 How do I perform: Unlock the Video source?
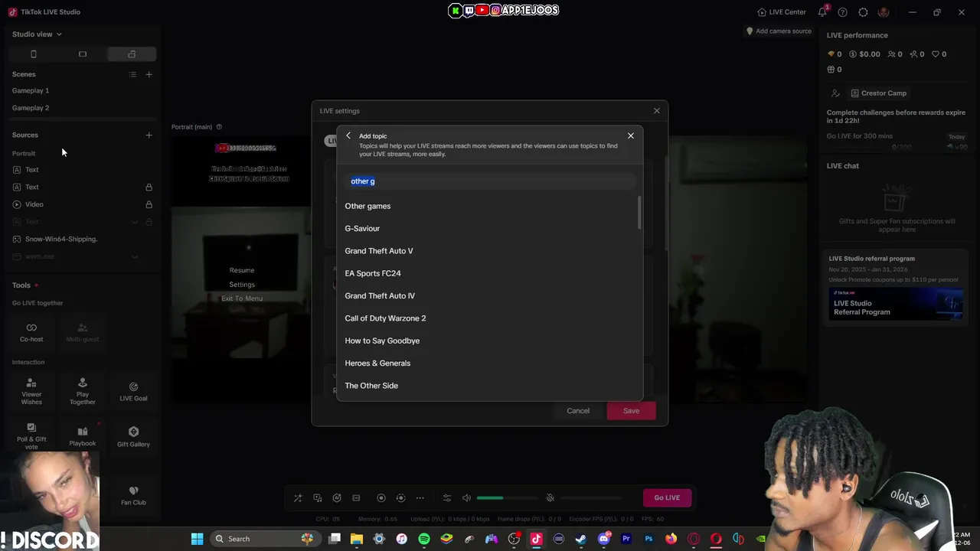[149, 204]
